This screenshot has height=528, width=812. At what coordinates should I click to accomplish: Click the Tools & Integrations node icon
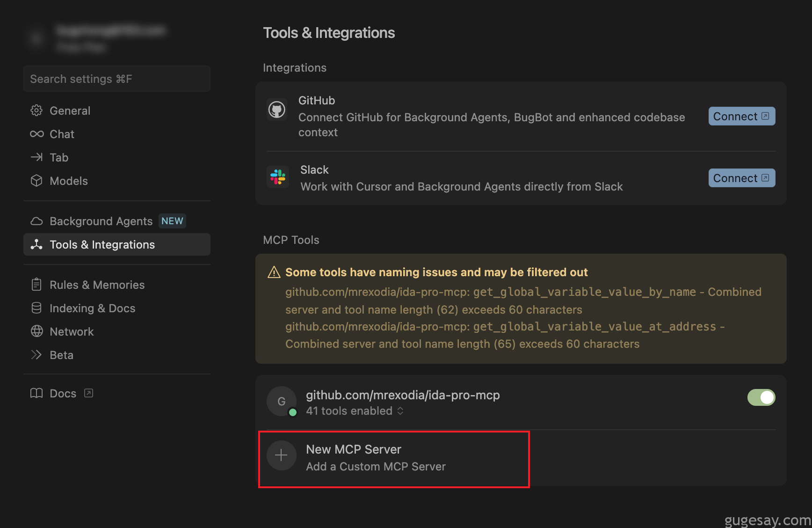pos(36,244)
